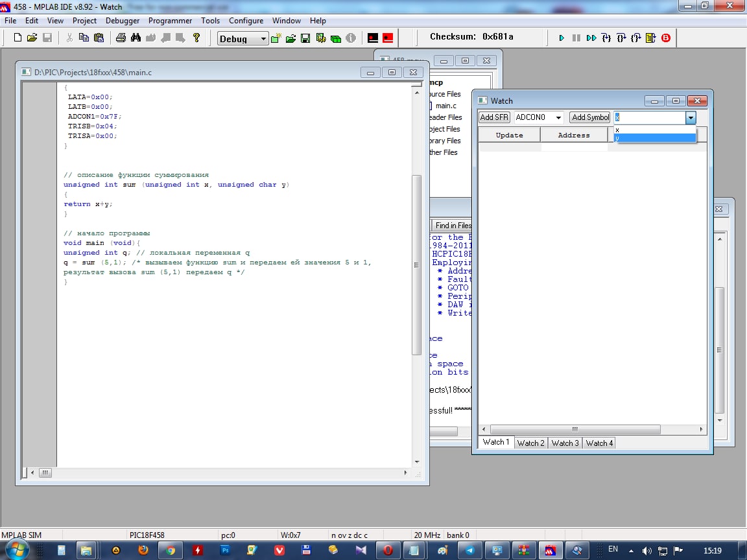The image size is (747, 560).
Task: Select symbol x in dropdown list
Action: (655, 130)
